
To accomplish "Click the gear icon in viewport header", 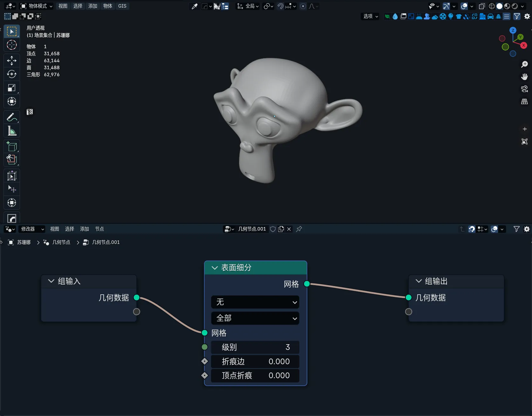I will (x=527, y=16).
